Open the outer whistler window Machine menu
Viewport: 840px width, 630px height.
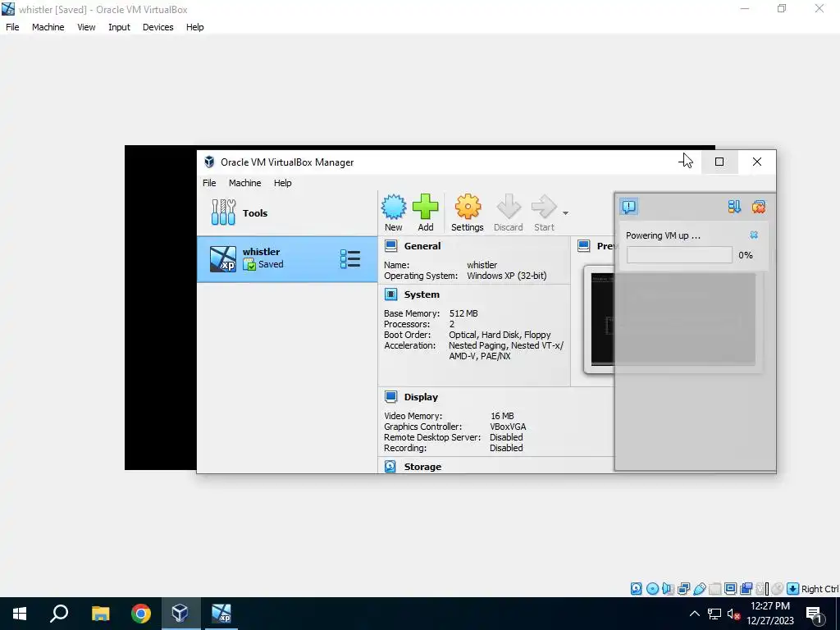(x=48, y=27)
